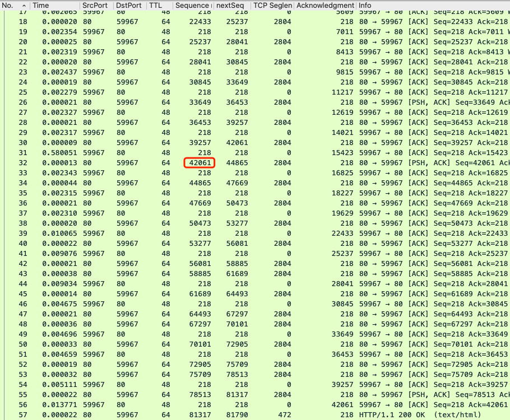
Task: Select packet number 18 in the list
Action: 22,22
